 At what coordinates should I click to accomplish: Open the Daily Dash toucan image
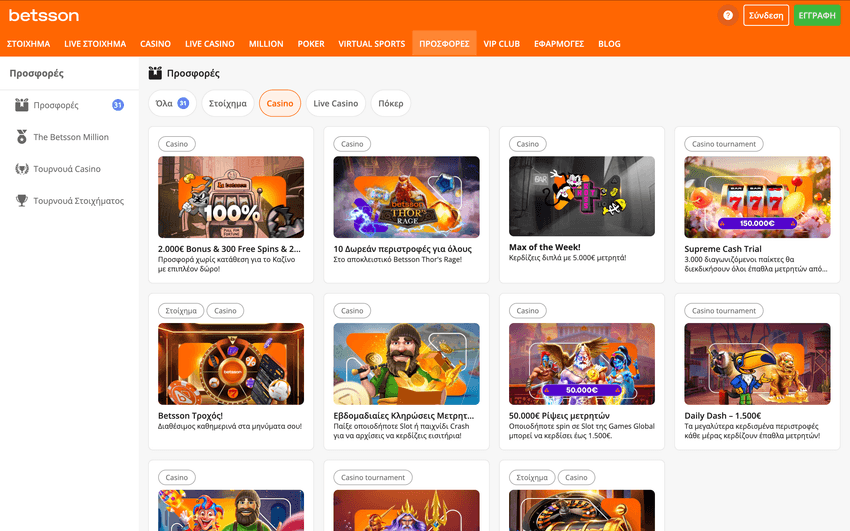(x=757, y=364)
